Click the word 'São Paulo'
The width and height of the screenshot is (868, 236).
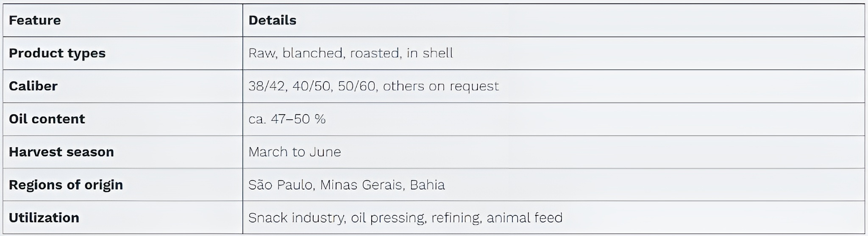coord(280,185)
